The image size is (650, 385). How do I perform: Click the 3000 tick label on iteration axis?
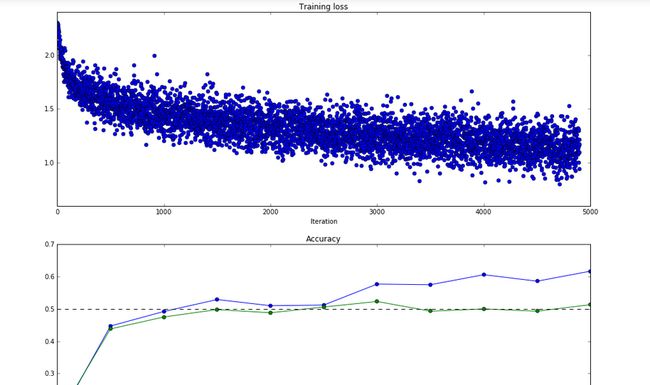click(x=377, y=212)
